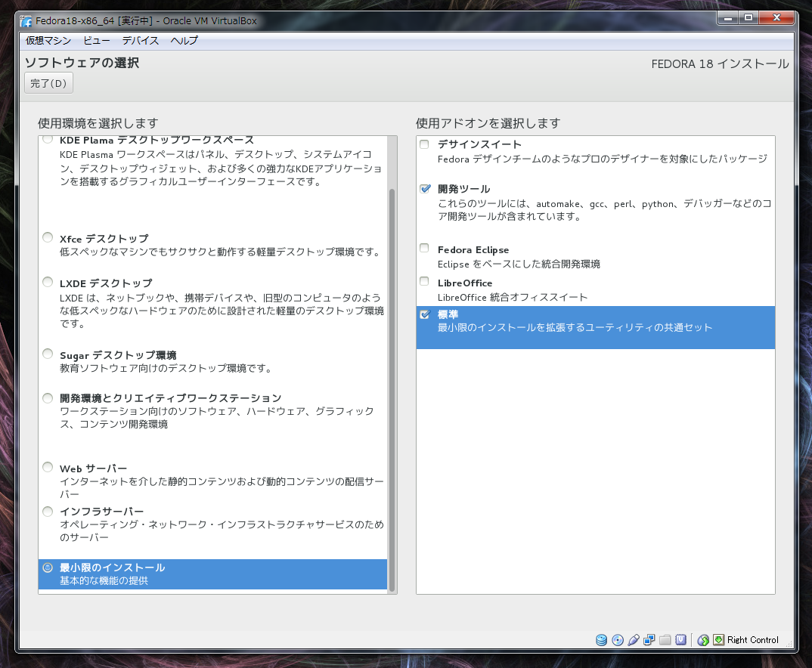Click 教育ソフトウェア向けのデスクトップ環境です description

(166, 368)
